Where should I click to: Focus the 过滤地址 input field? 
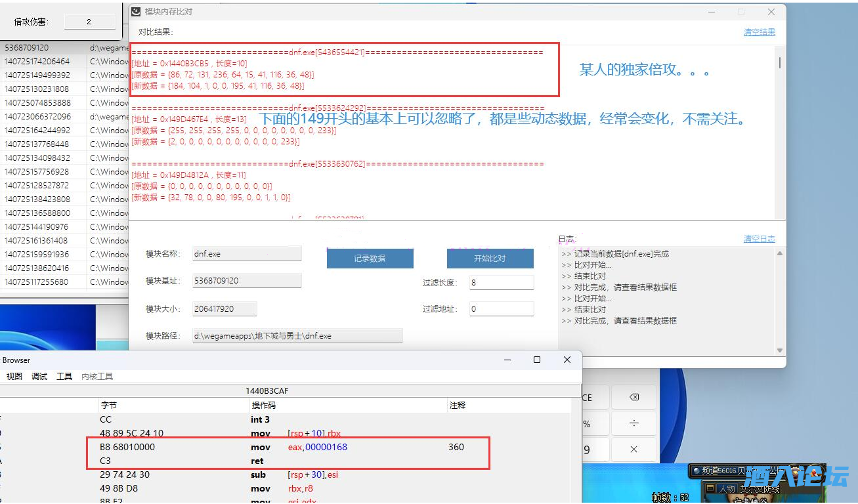click(502, 308)
